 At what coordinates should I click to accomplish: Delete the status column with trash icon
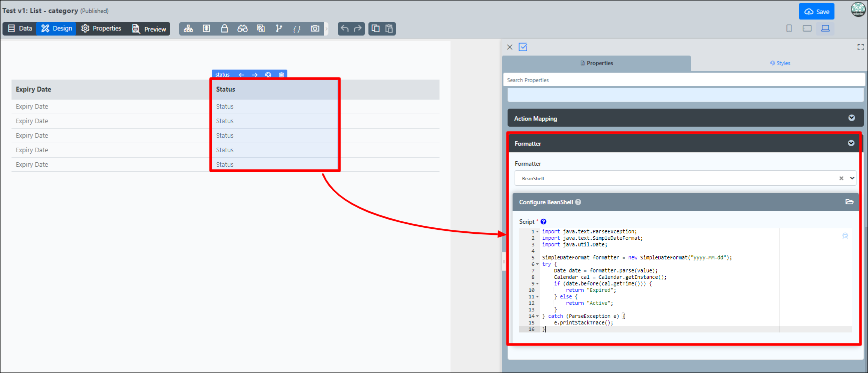click(281, 75)
